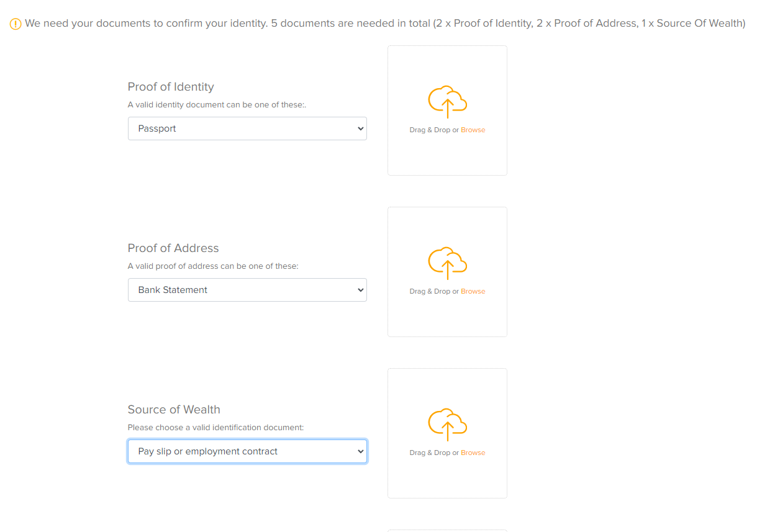Click the exclamation warning icon beside the notice
757x532 pixels.
[x=16, y=24]
